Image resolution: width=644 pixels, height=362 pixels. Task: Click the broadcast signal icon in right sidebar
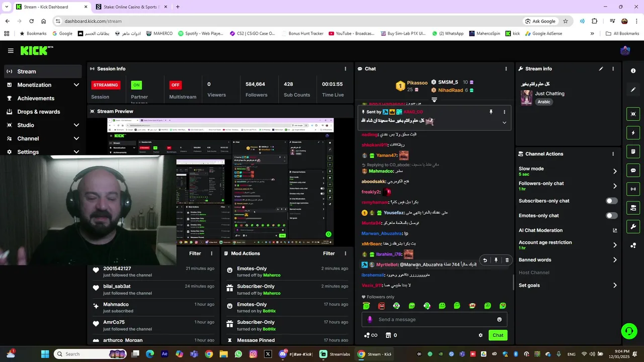[633, 189]
